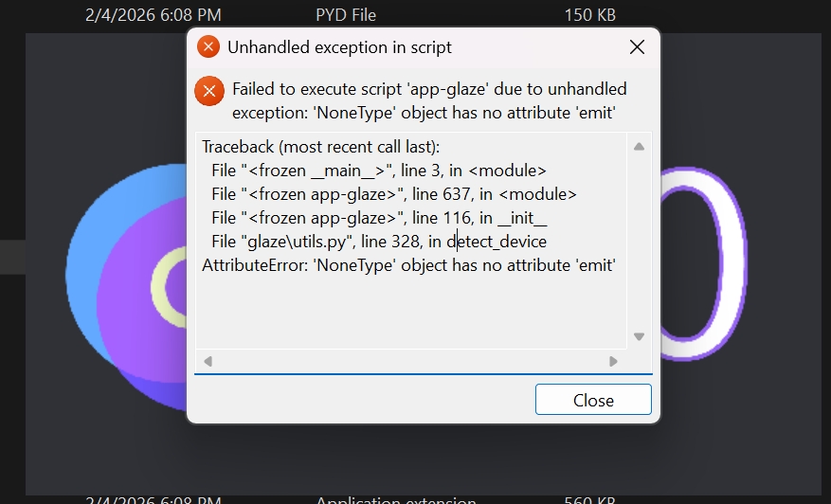This screenshot has width=831, height=504.
Task: Click the "Traceback (most recent call last)" line
Action: (x=320, y=147)
